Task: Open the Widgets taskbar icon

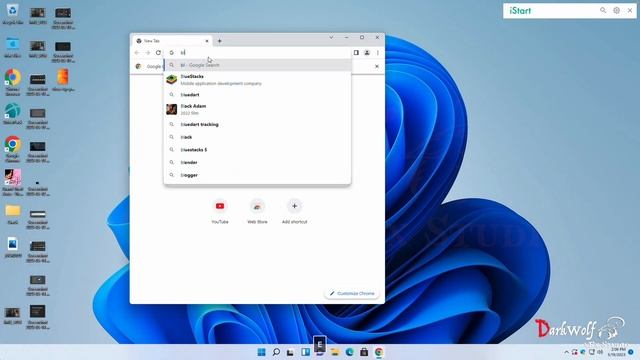Action: pos(305,352)
